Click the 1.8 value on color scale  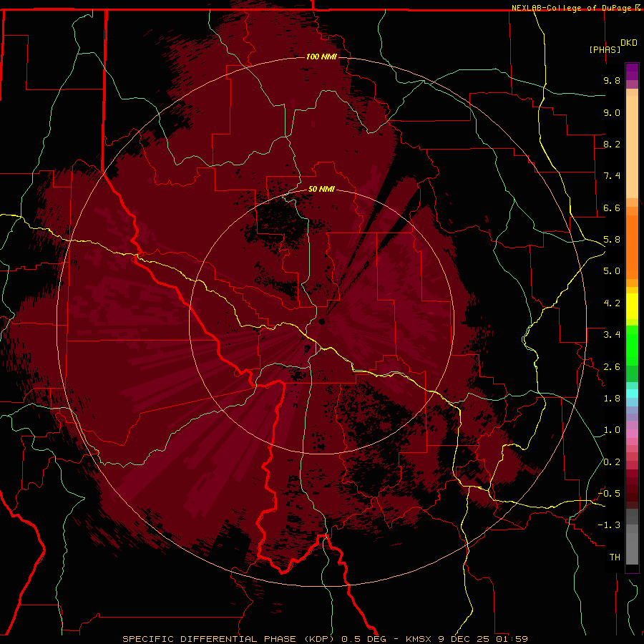click(x=612, y=399)
